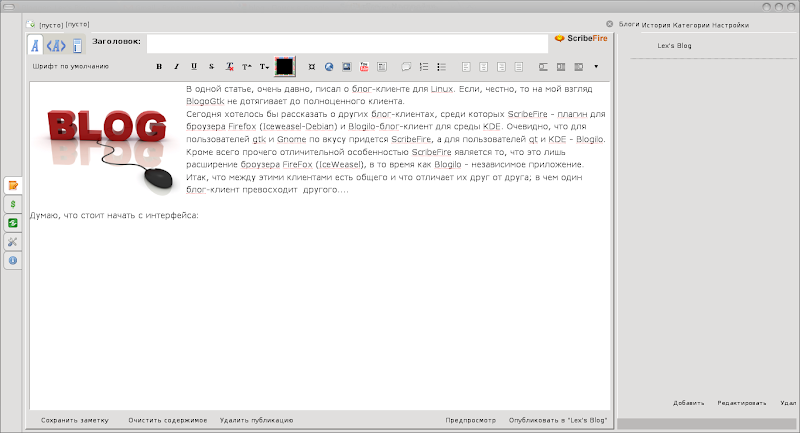Click the window pill button in title bar

click(9, 7)
